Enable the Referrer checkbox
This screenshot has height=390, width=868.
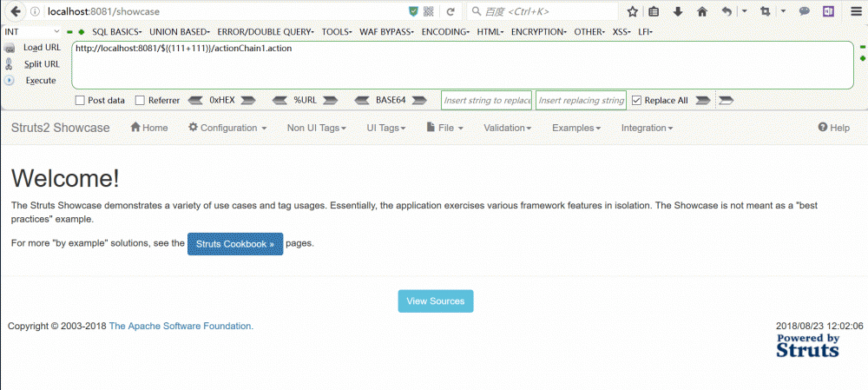[140, 100]
